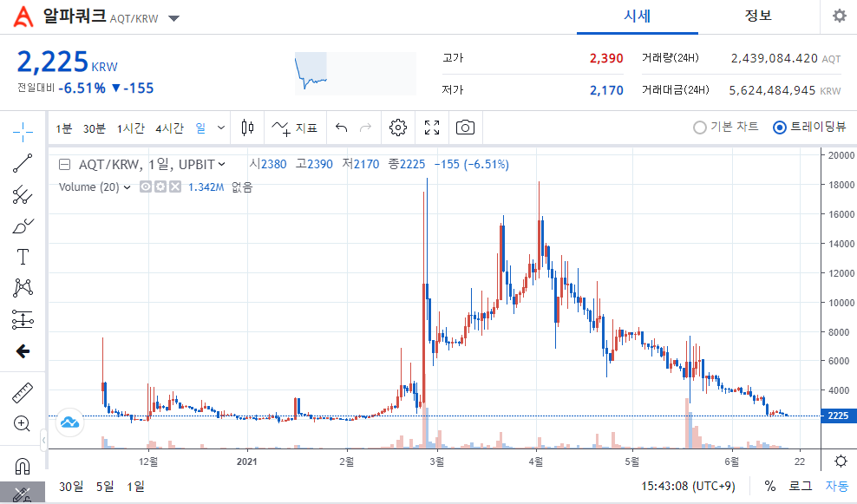Click the cloud chart logo button
This screenshot has height=504, width=857.
click(x=70, y=422)
